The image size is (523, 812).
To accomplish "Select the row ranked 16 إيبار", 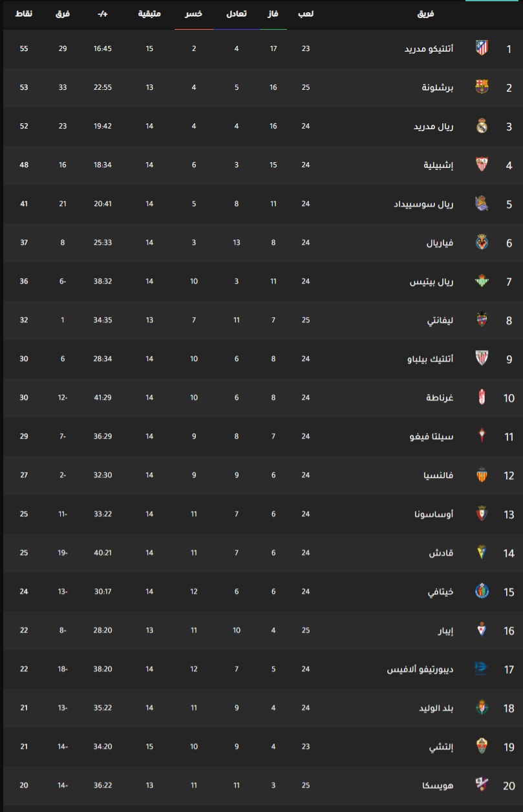I will click(x=261, y=630).
